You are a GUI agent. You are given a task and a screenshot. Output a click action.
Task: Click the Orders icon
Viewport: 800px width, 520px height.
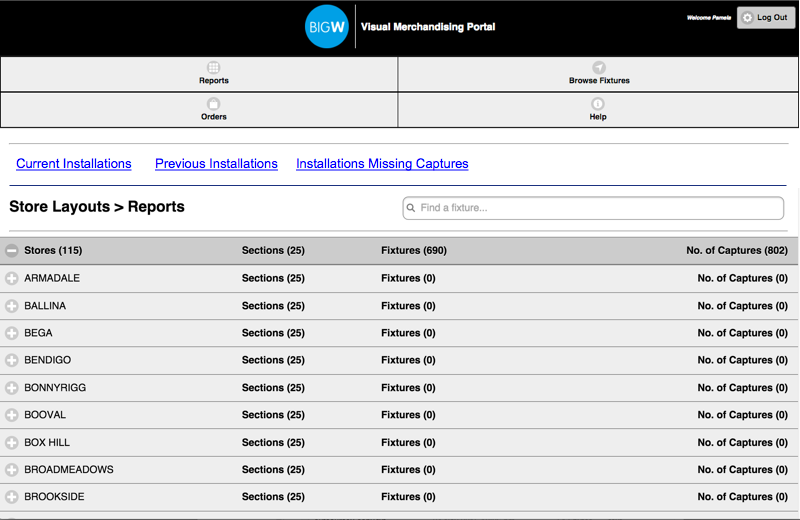213,104
